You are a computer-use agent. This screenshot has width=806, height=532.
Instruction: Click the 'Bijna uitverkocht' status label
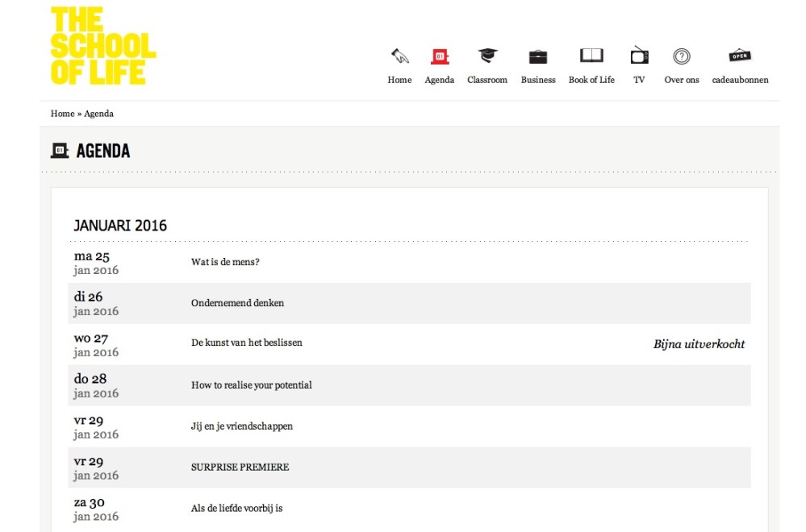click(699, 344)
